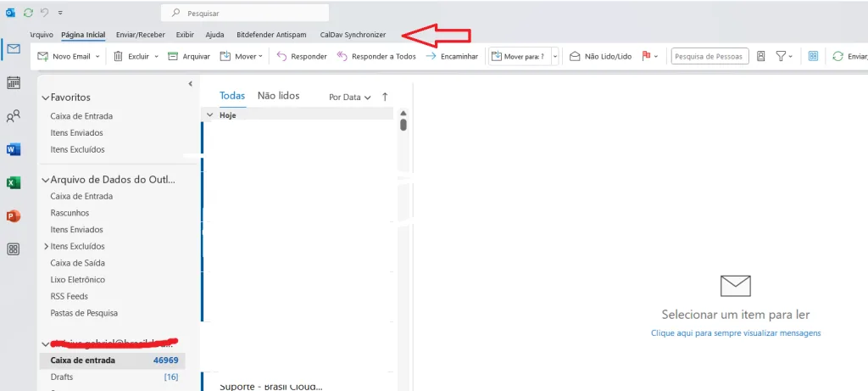Launch Word from the sidebar

click(x=14, y=149)
